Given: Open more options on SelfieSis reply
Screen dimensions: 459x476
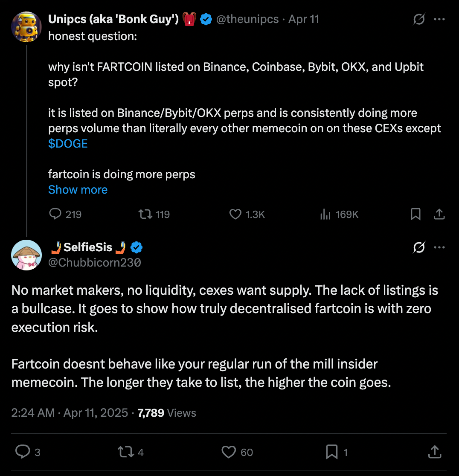Looking at the screenshot, I should 439,247.
